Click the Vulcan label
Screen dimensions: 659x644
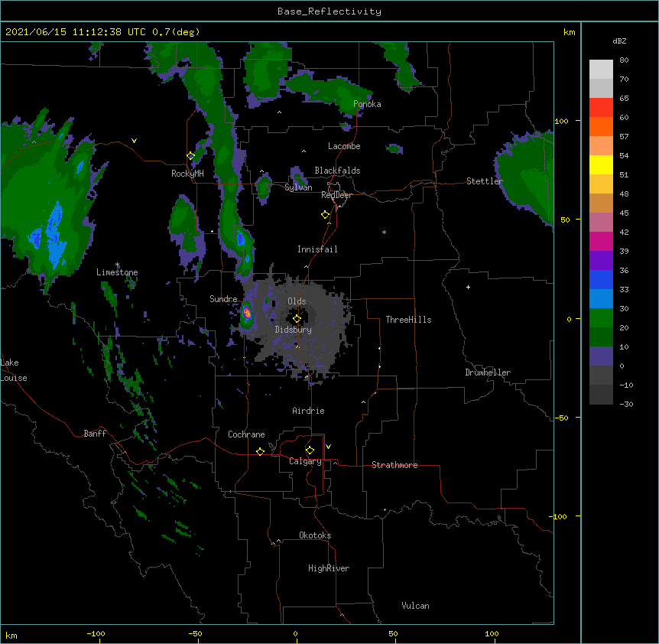(x=415, y=606)
